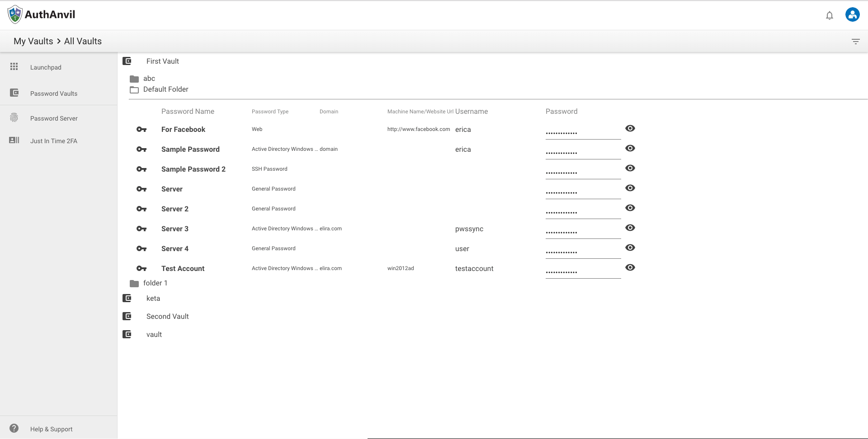Screen dimensions: 868x439
Task: Click the For Facebook password field
Action: (x=583, y=133)
